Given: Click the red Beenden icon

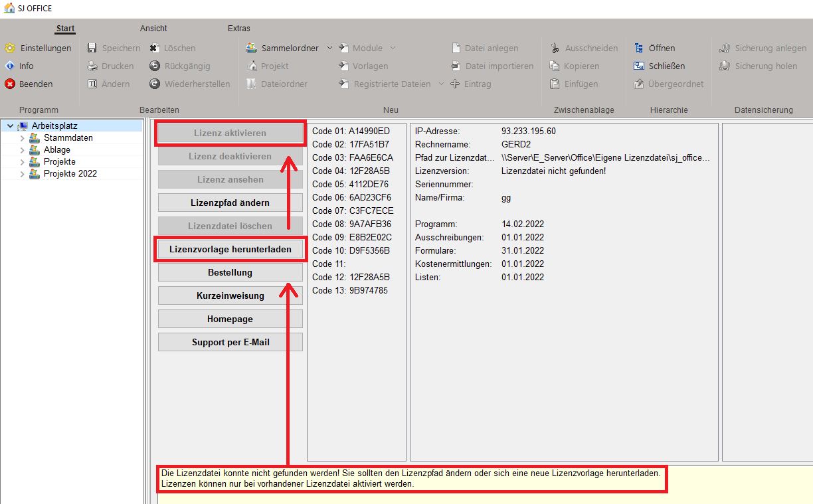Looking at the screenshot, I should (10, 84).
